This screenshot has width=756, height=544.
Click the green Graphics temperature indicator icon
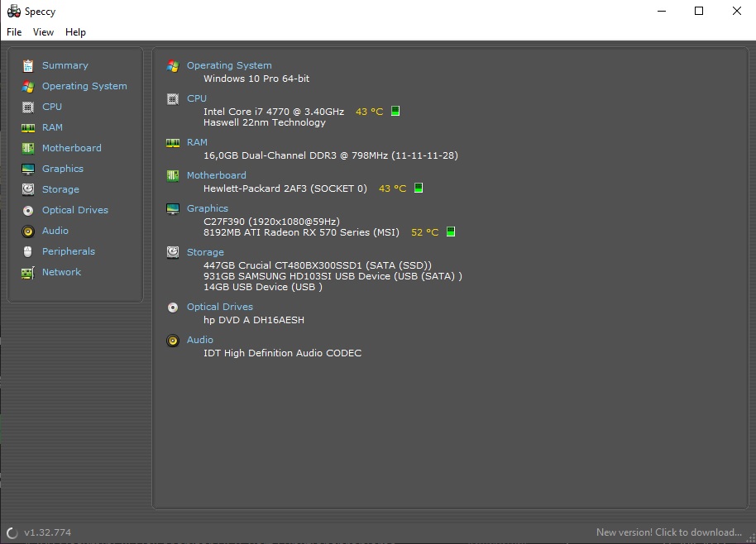(451, 231)
